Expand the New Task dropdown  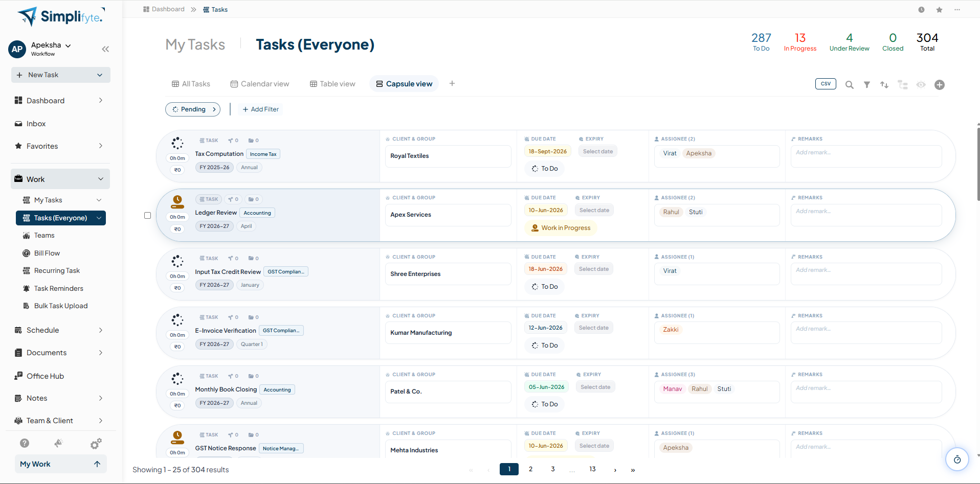(100, 75)
